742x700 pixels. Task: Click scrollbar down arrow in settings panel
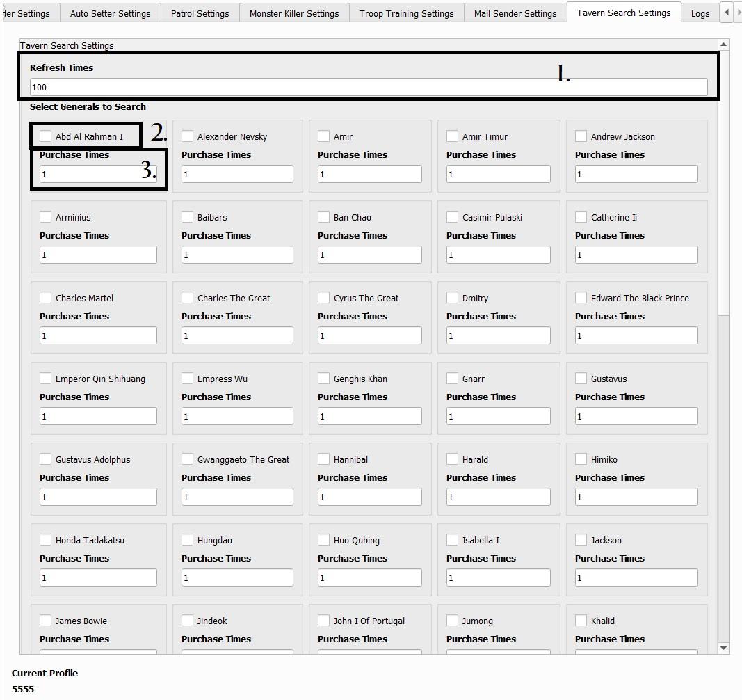click(723, 648)
